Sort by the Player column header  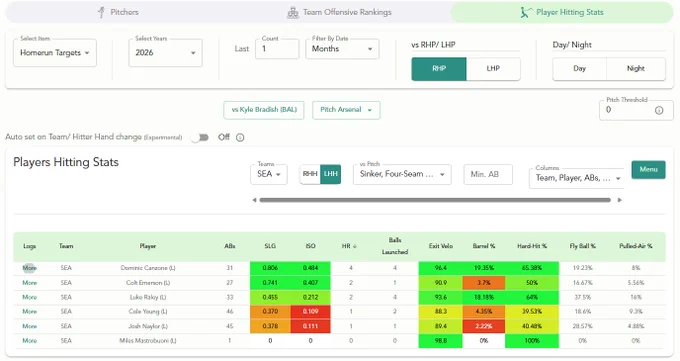pos(147,246)
